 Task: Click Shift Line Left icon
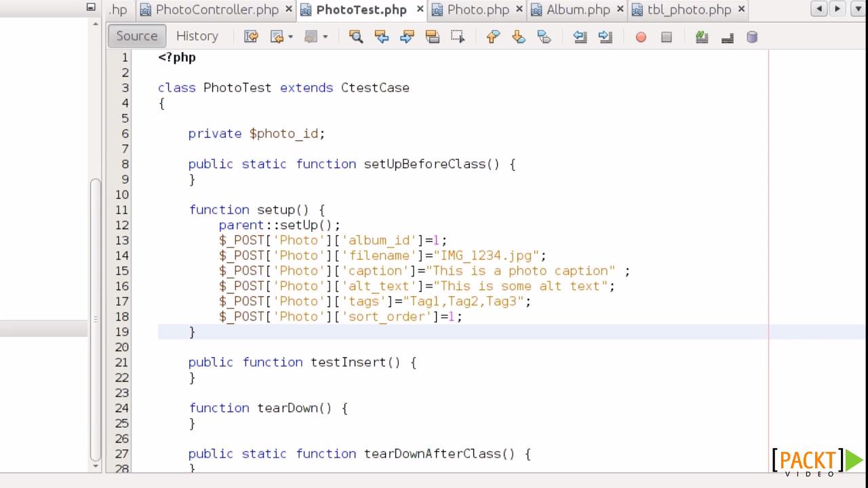click(x=580, y=37)
